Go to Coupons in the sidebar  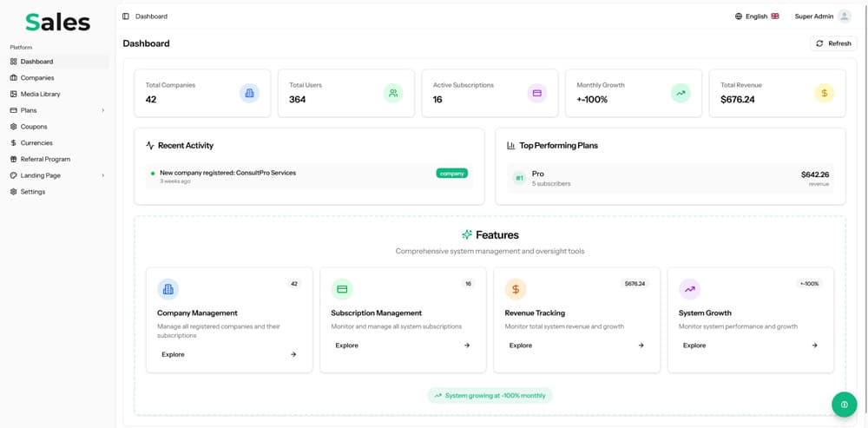point(34,127)
